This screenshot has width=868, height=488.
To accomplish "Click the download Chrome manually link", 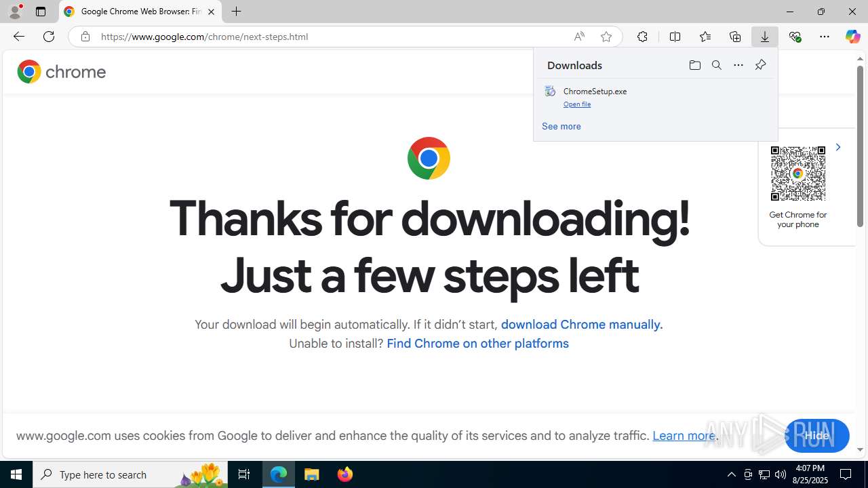I will pos(580,325).
